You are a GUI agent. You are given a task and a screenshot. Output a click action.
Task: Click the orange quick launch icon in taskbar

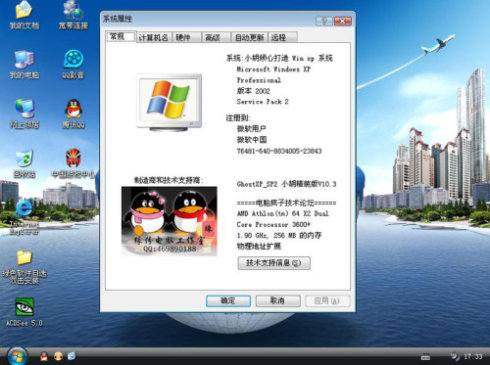pos(58,356)
